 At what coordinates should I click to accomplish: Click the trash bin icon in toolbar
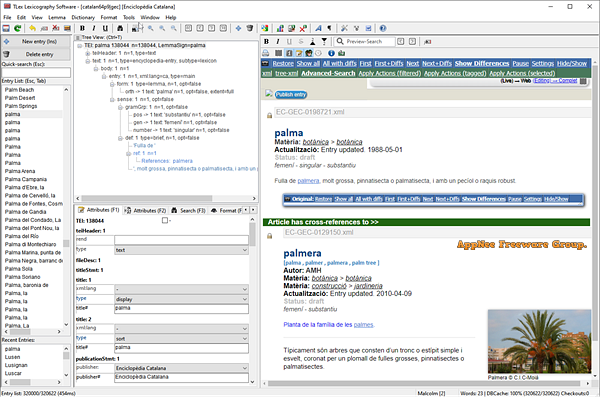coord(250,28)
